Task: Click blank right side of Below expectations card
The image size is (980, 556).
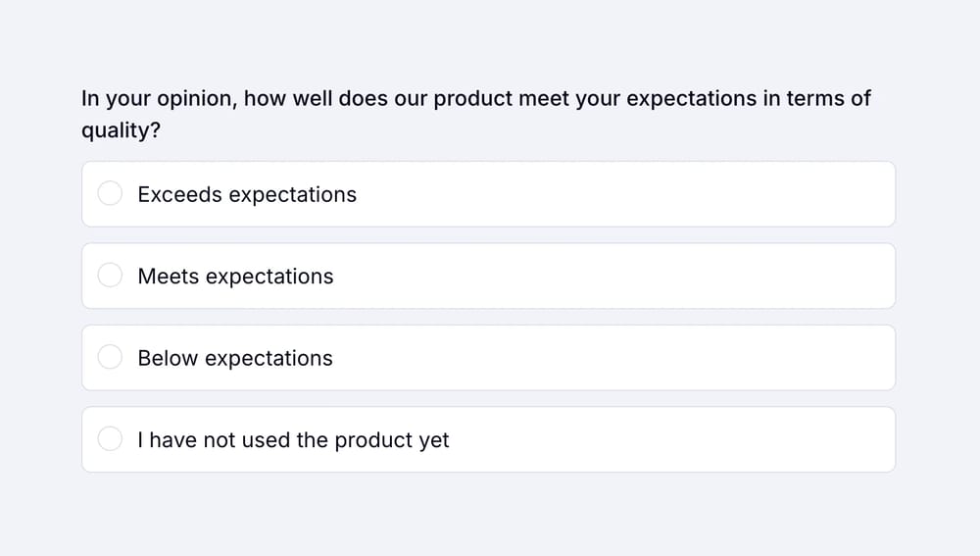Action: 686,358
